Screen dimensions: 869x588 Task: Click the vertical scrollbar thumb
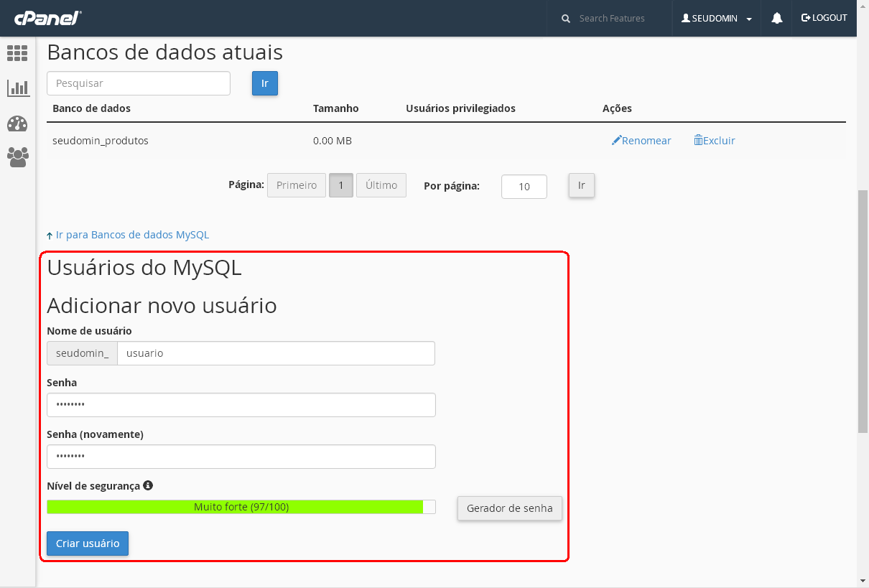pos(863,312)
